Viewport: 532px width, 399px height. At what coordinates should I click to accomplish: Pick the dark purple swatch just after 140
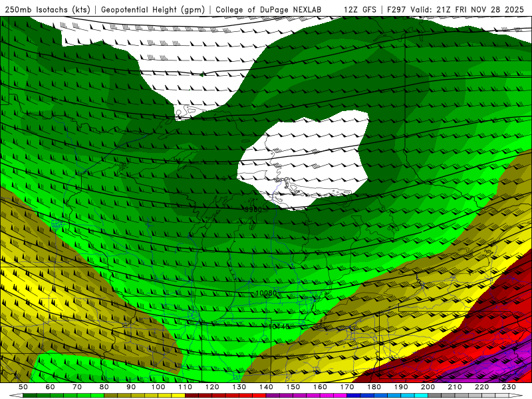coord(273,395)
